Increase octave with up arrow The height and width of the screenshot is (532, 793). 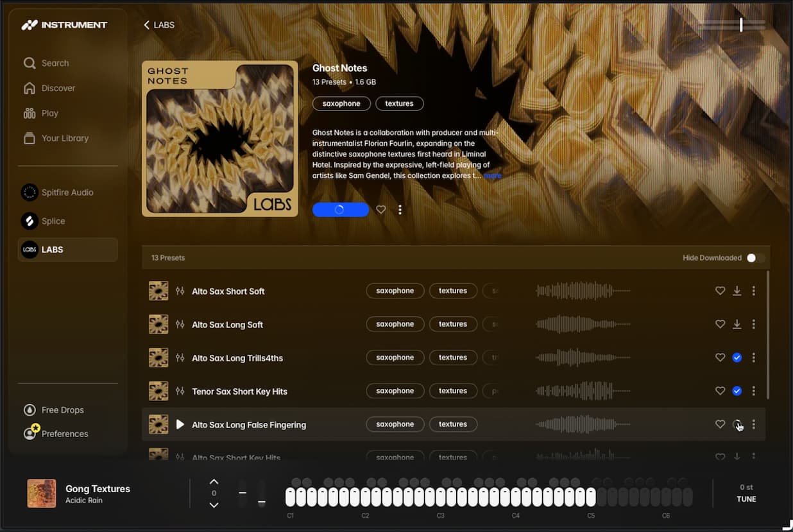(x=214, y=482)
